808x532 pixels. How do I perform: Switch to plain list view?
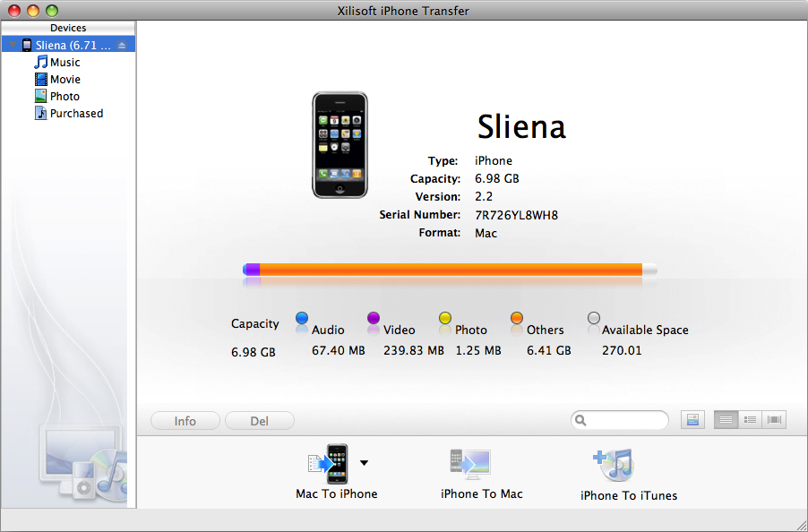tap(726, 419)
